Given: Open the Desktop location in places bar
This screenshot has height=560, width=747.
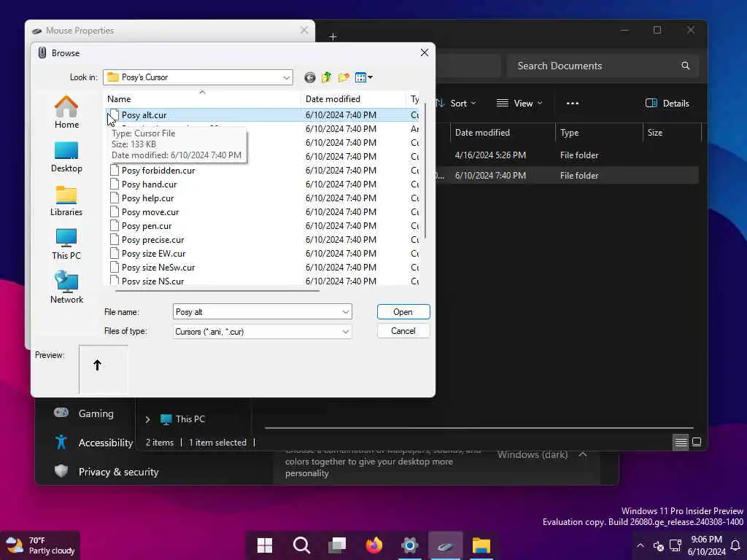Looking at the screenshot, I should click(x=66, y=157).
